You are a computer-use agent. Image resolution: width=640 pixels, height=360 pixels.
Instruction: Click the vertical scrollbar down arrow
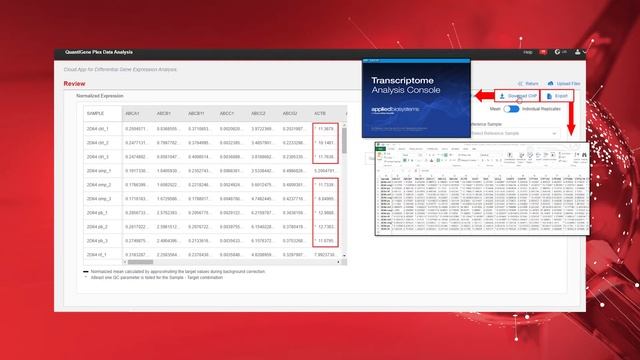(344, 256)
